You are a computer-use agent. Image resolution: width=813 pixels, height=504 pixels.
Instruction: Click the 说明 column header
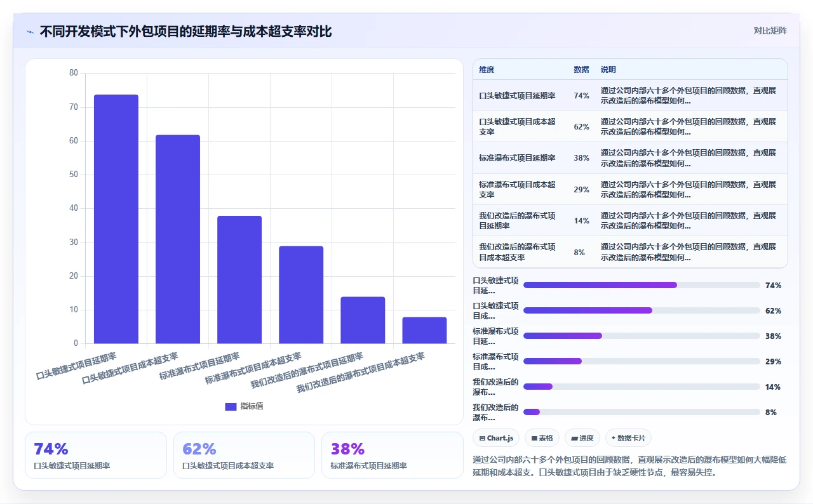point(608,69)
